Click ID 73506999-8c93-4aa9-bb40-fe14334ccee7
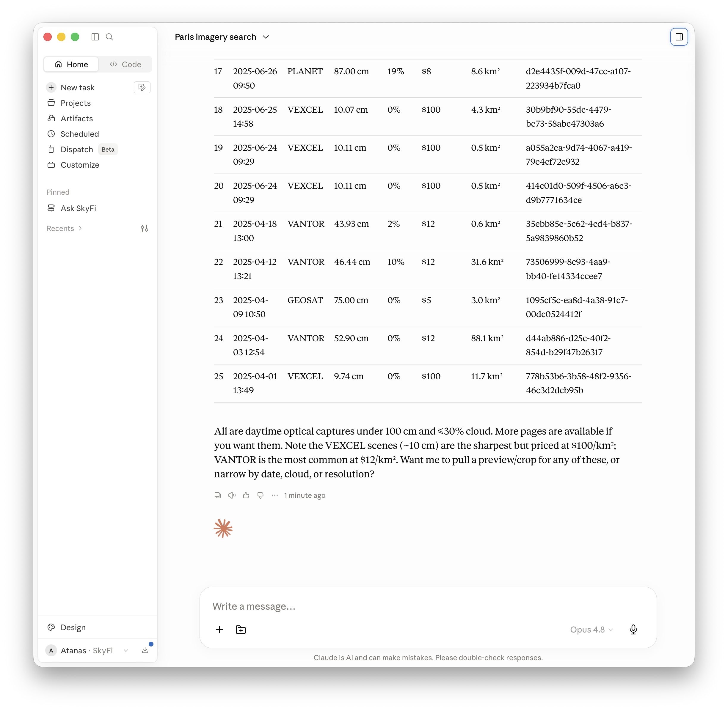 (568, 269)
